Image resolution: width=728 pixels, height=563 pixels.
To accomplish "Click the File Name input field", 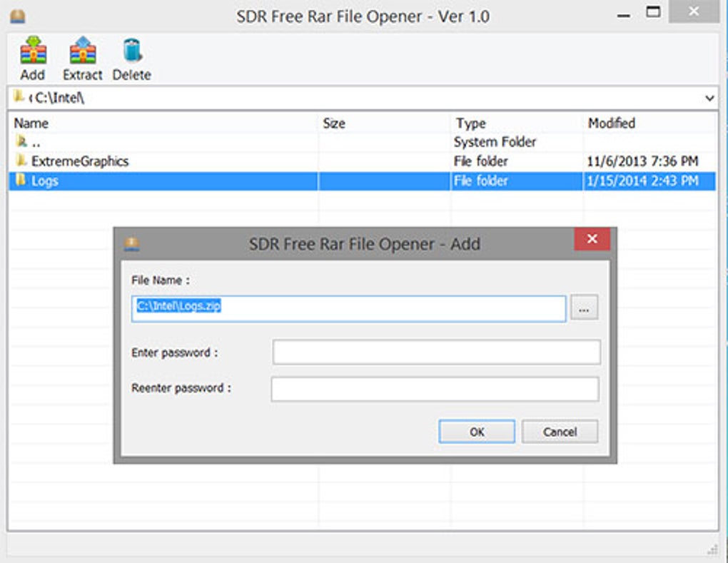I will (349, 308).
